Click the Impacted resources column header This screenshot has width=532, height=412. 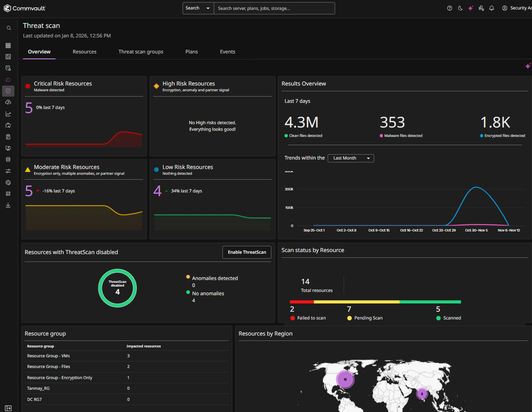(143, 346)
